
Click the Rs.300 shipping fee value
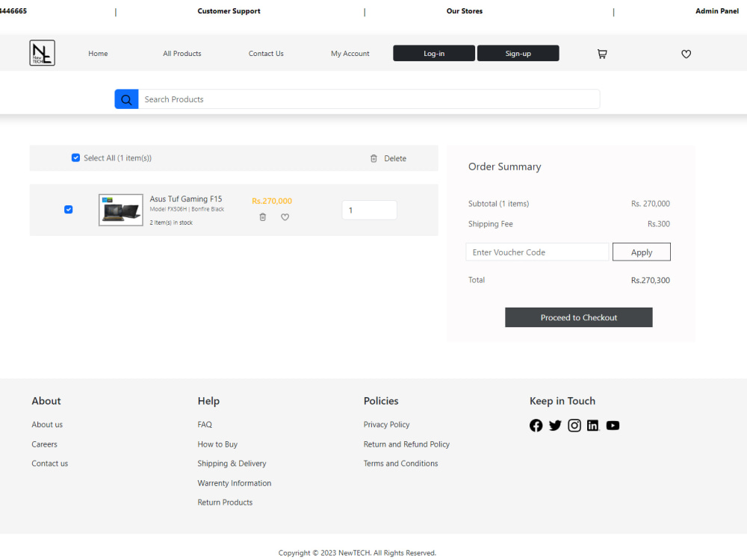pyautogui.click(x=658, y=224)
